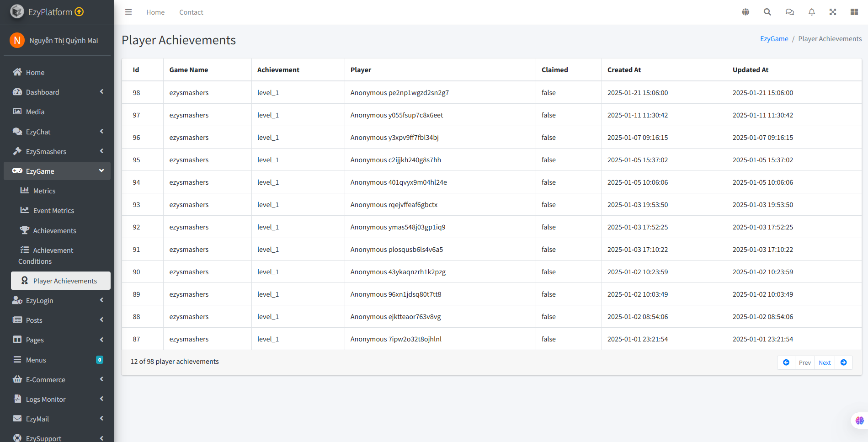The image size is (868, 442).
Task: Open the Contact link in navbar
Action: (x=191, y=12)
